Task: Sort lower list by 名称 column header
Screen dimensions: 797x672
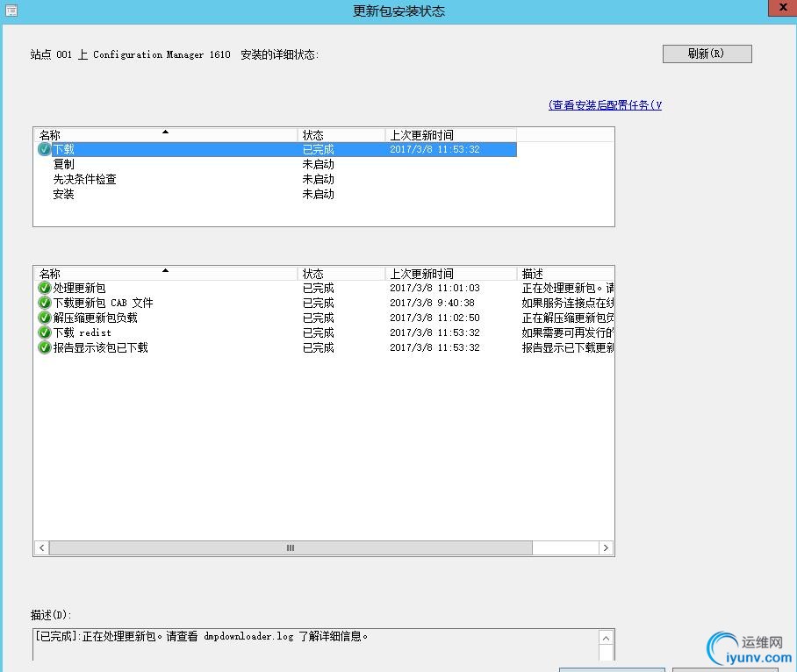Action: click(166, 274)
